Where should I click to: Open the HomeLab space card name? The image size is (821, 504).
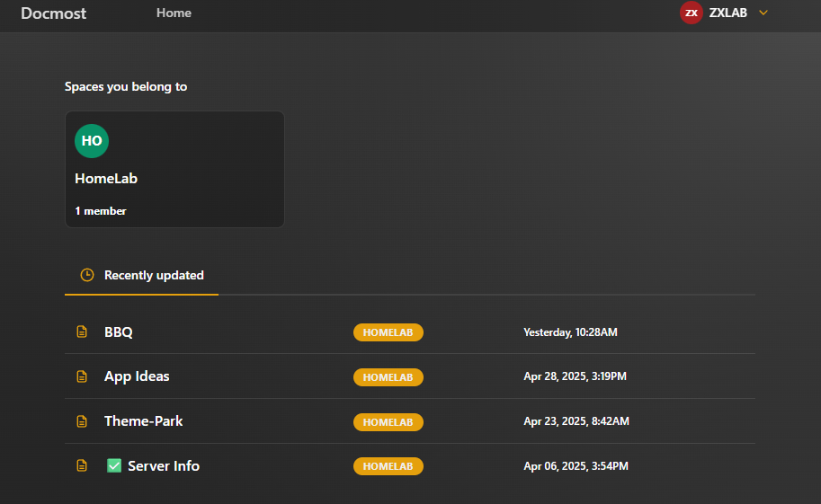tap(106, 179)
